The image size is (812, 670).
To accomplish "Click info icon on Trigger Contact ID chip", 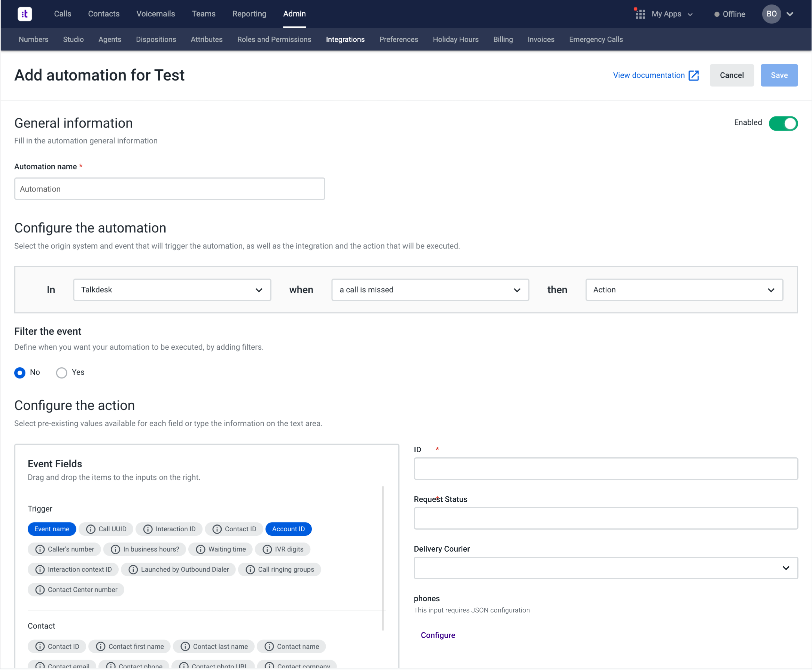I will click(x=217, y=529).
